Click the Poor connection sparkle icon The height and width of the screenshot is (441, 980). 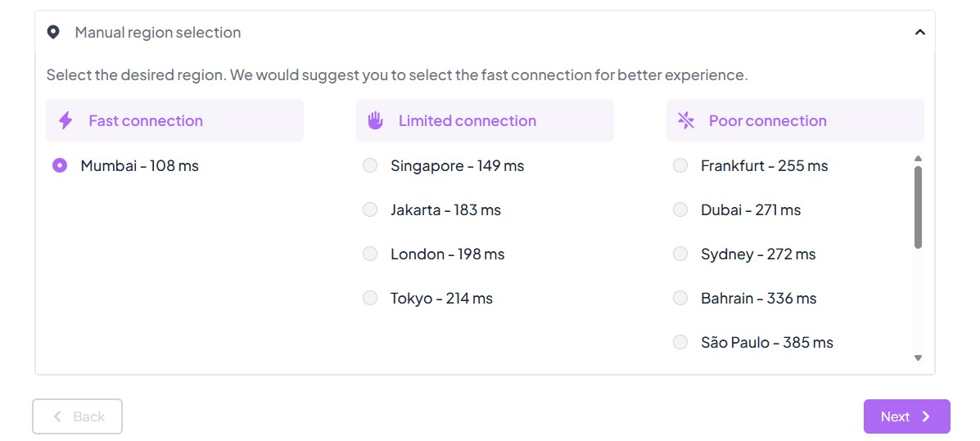tap(685, 121)
